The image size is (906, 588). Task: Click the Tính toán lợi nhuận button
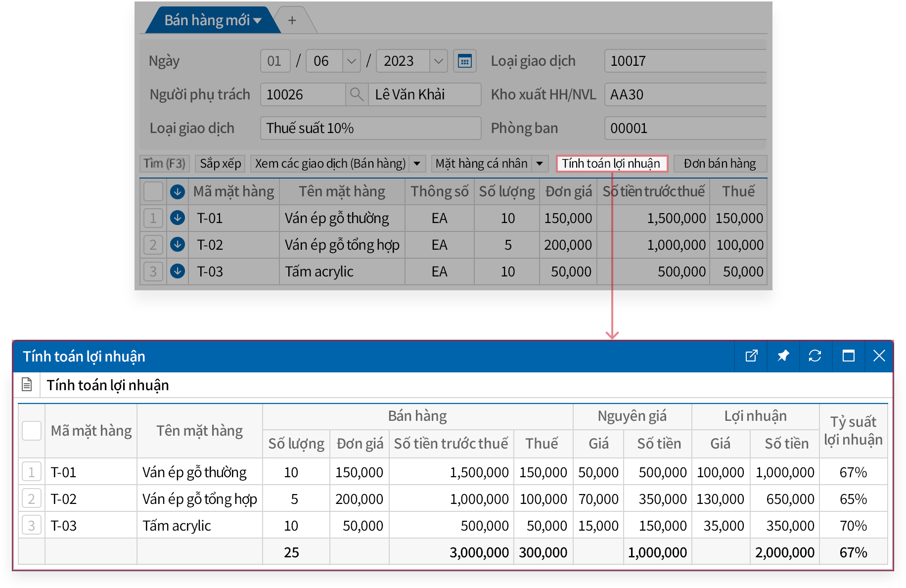(611, 164)
